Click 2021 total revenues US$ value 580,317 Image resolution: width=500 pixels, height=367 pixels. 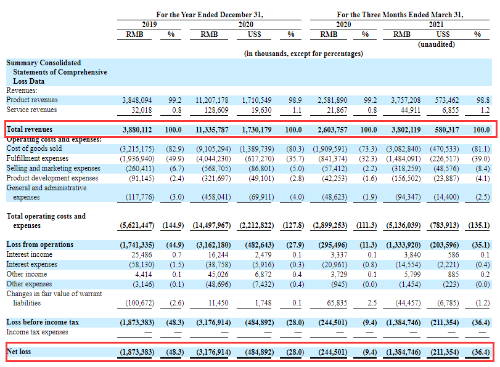click(x=447, y=130)
